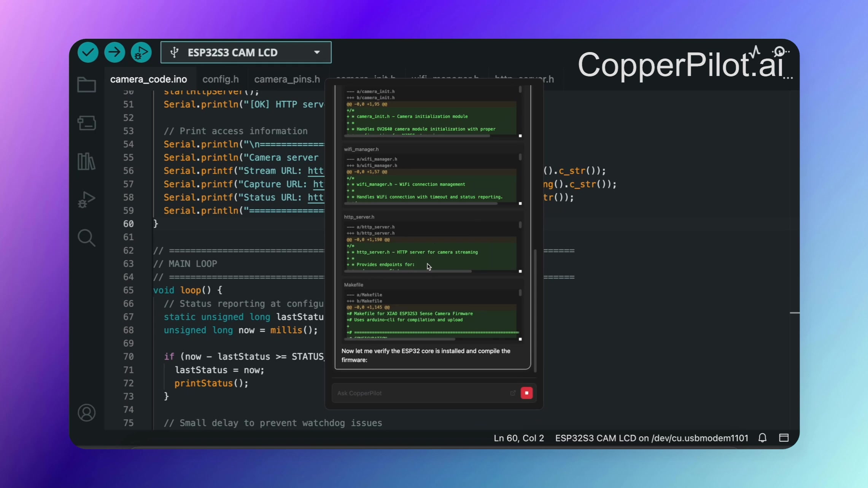The height and width of the screenshot is (488, 868).
Task: Open the Sketchbook folder panel
Action: pos(87,85)
